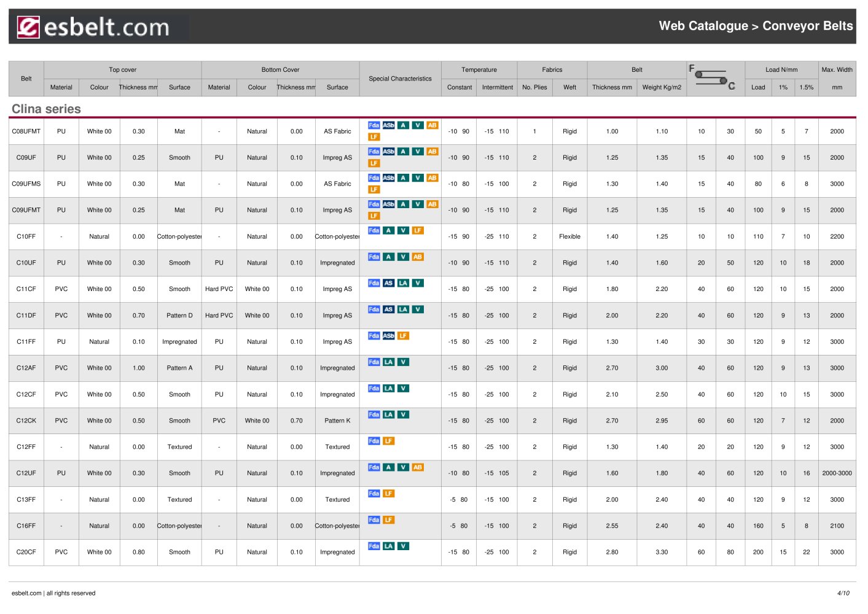Image resolution: width=868 pixels, height=614 pixels.
Task: Click the C12CK belt name cell
Action: pos(26,421)
